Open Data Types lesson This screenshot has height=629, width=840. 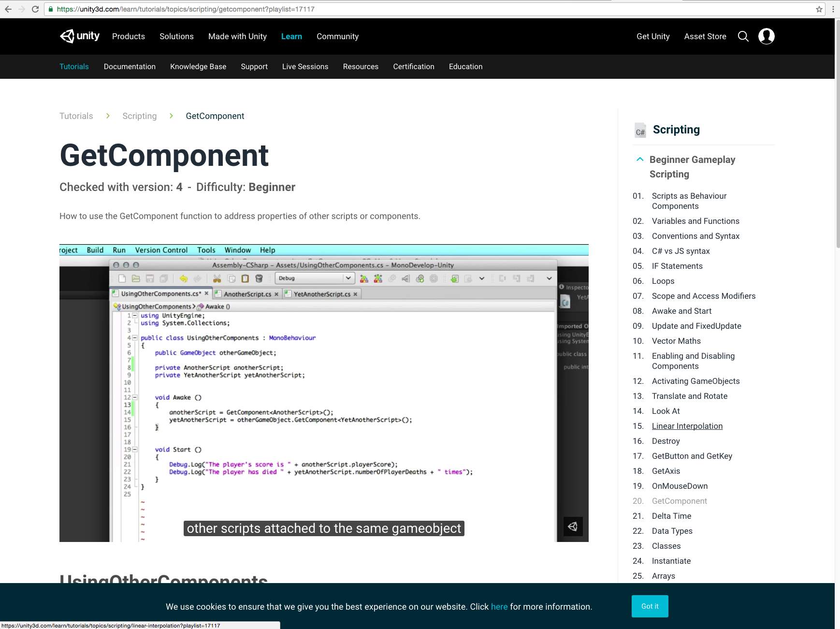672,531
